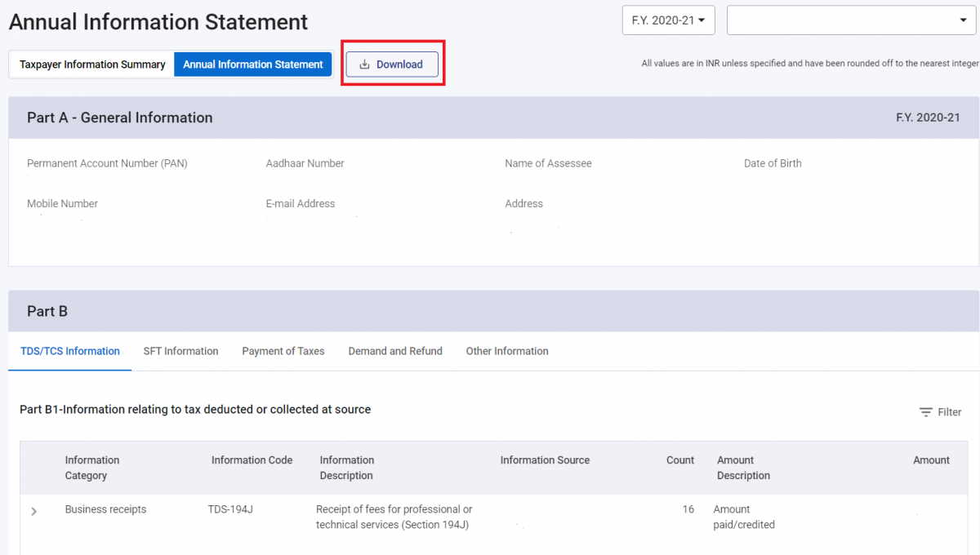Screen dimensions: 980x555
Task: Expand the Business receipts row chevron
Action: click(x=33, y=511)
